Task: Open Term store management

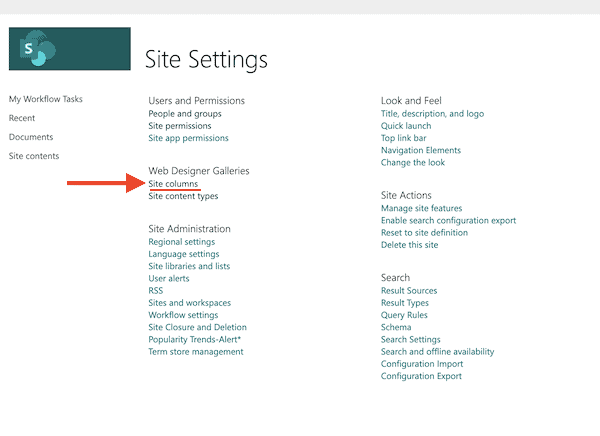Action: [x=196, y=352]
